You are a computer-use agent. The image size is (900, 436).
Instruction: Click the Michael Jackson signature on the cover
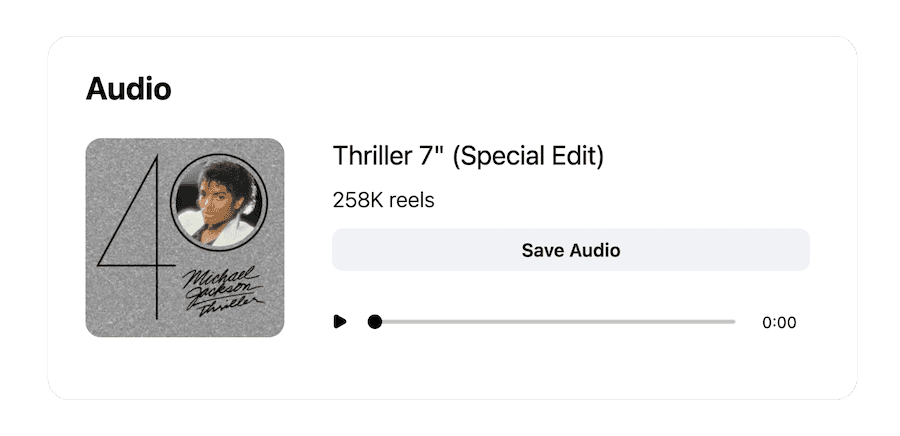pyautogui.click(x=223, y=292)
